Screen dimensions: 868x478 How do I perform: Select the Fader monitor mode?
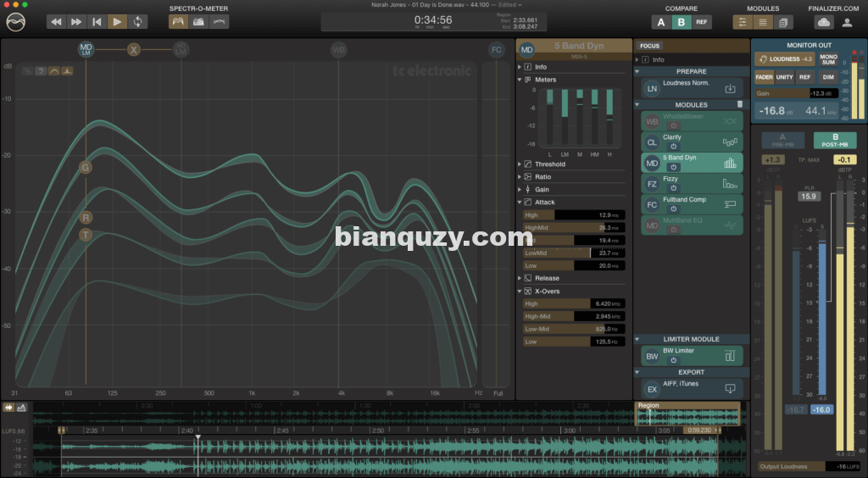click(764, 77)
